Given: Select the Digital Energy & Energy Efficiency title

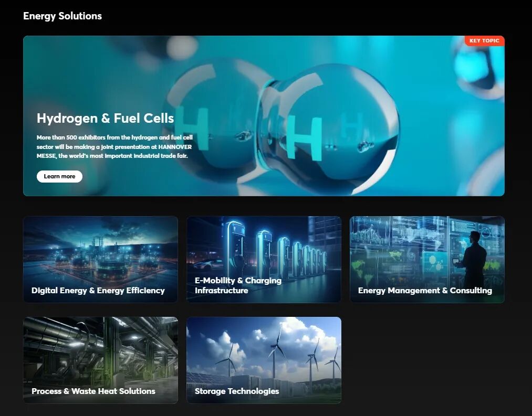Looking at the screenshot, I should click(x=98, y=291).
